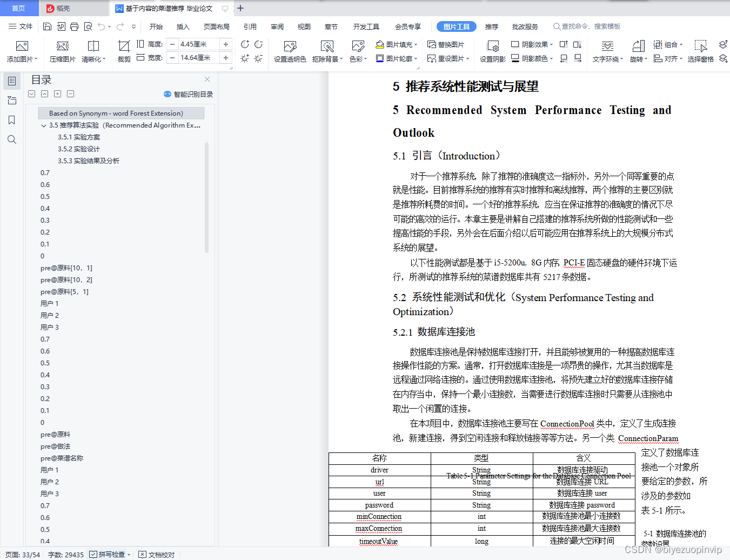
Task: Click the Undo arrow
Action: [x=101, y=26]
